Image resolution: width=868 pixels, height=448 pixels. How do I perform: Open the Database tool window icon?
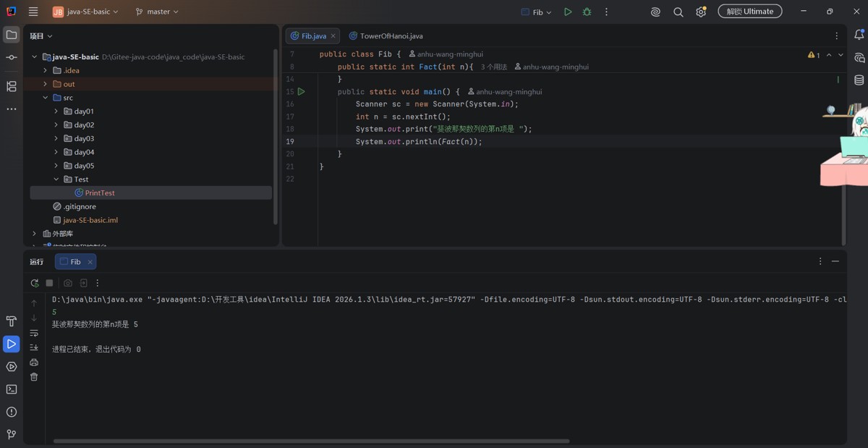pyautogui.click(x=859, y=80)
